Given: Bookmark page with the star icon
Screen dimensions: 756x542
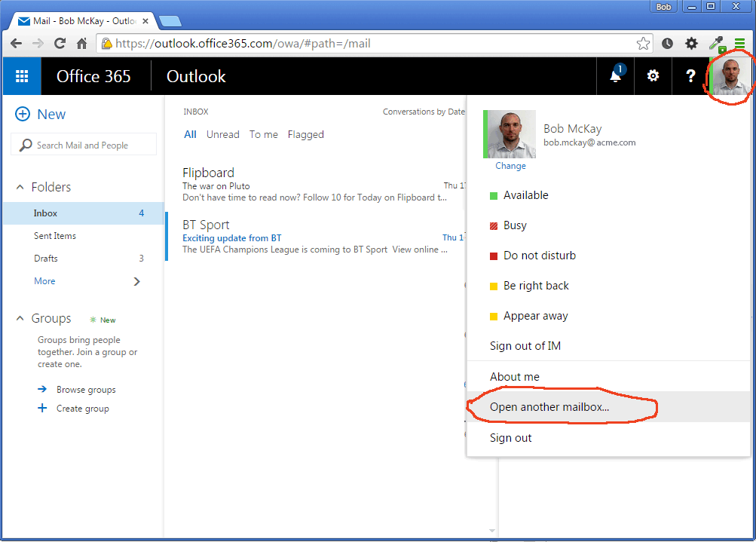Looking at the screenshot, I should (643, 44).
